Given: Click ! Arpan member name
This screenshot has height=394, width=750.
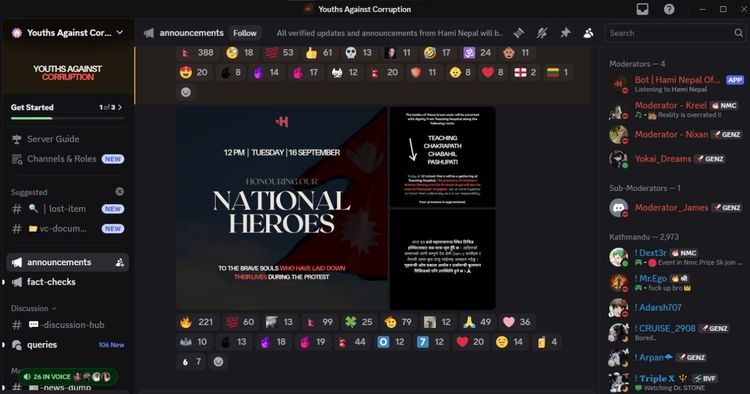Looking at the screenshot, I should [653, 357].
